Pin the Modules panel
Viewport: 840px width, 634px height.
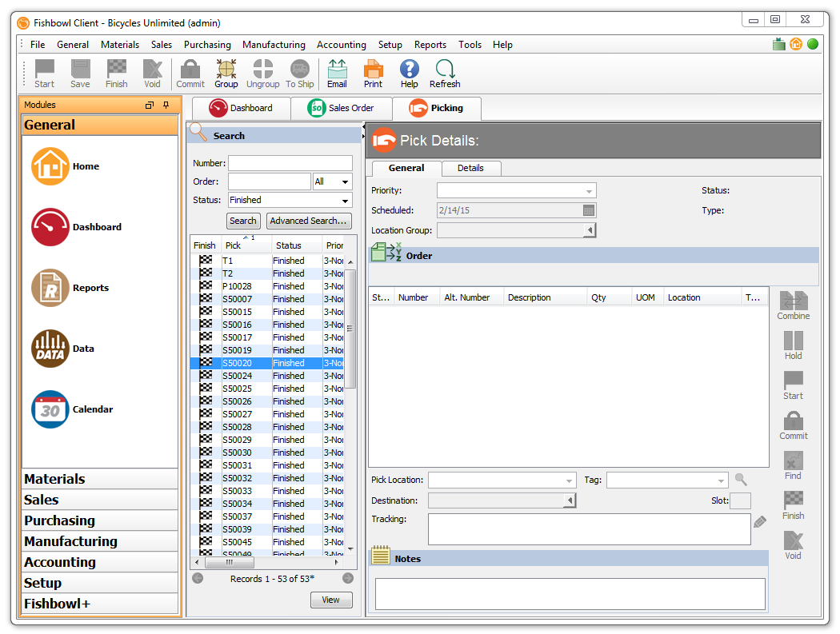pos(166,105)
